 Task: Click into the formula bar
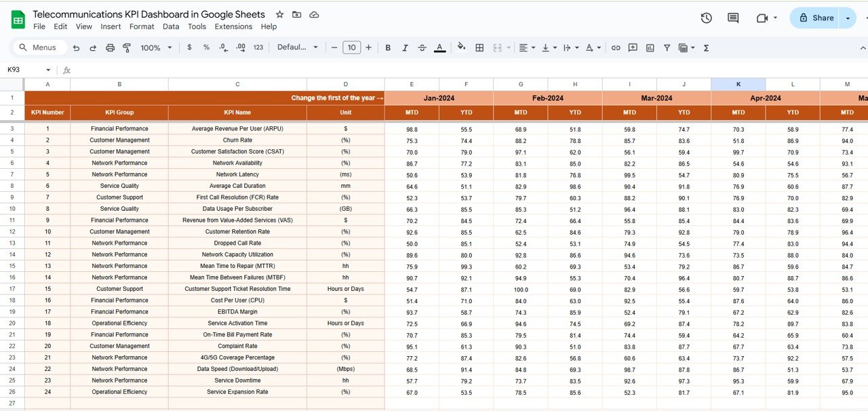pyautogui.click(x=468, y=70)
